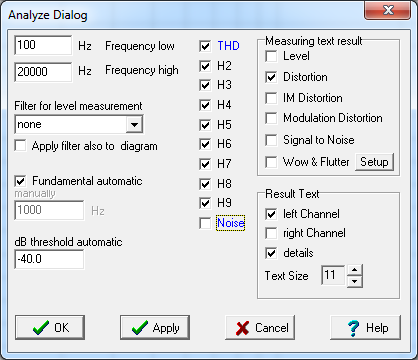
Task: Disable Fundamental automatic checkbox
Action: pos(20,181)
